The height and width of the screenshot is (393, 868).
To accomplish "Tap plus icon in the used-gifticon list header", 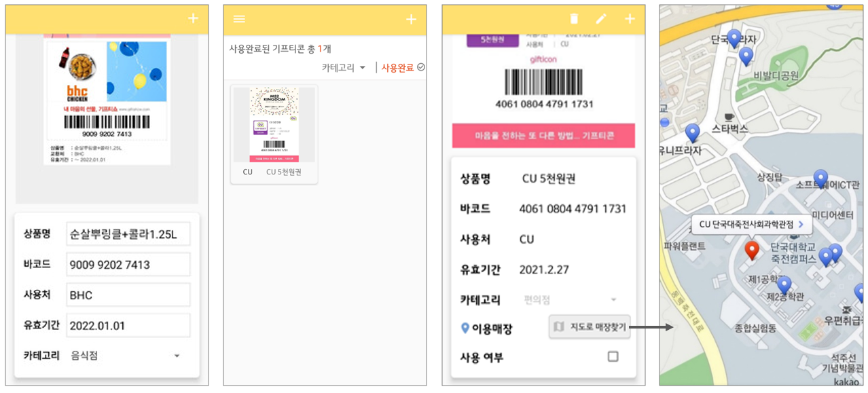I will coord(411,19).
